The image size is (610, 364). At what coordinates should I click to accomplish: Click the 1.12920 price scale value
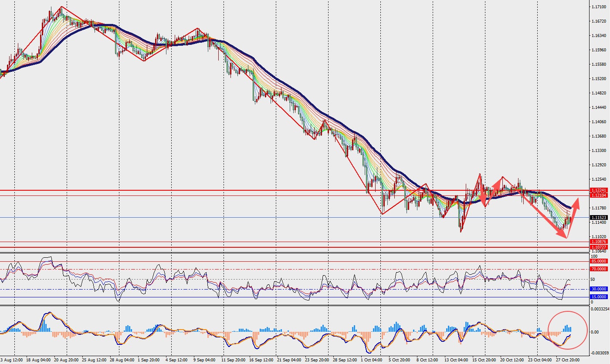point(598,165)
